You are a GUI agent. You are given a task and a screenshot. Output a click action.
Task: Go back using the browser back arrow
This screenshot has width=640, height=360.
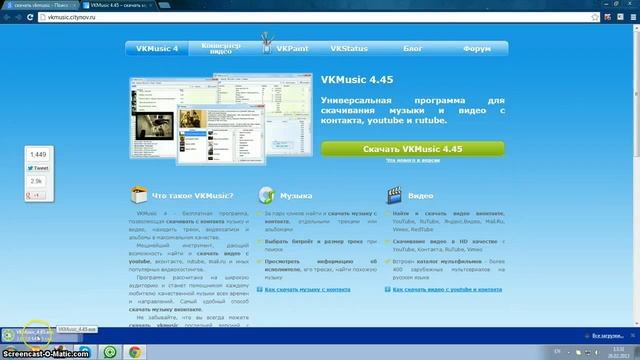click(7, 17)
